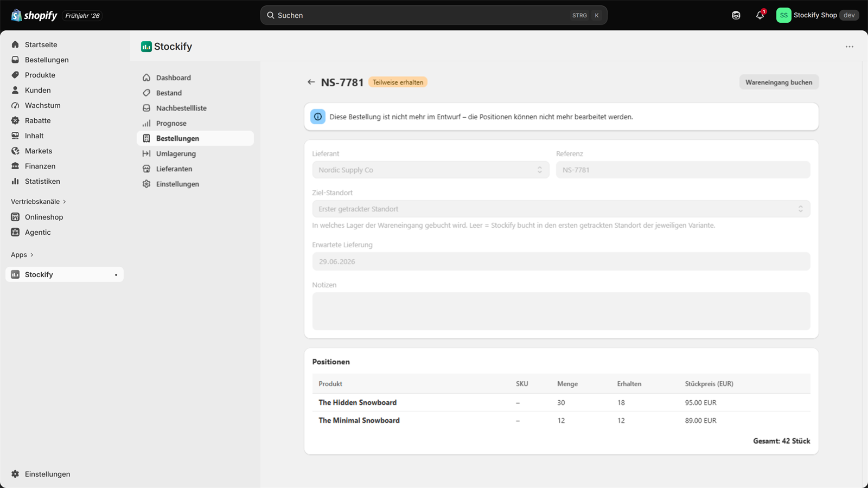Open Statistiken in the Shopify sidebar
Screen dimensions: 868x488
tap(65, 181)
